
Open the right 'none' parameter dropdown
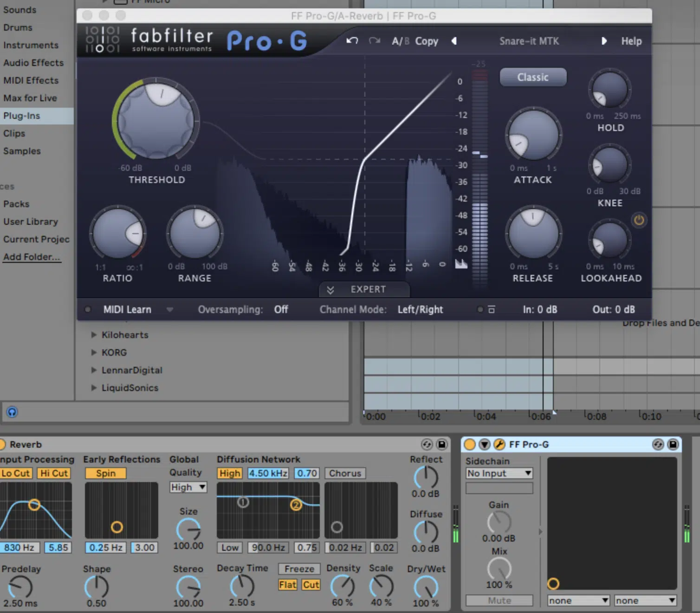coord(645,600)
